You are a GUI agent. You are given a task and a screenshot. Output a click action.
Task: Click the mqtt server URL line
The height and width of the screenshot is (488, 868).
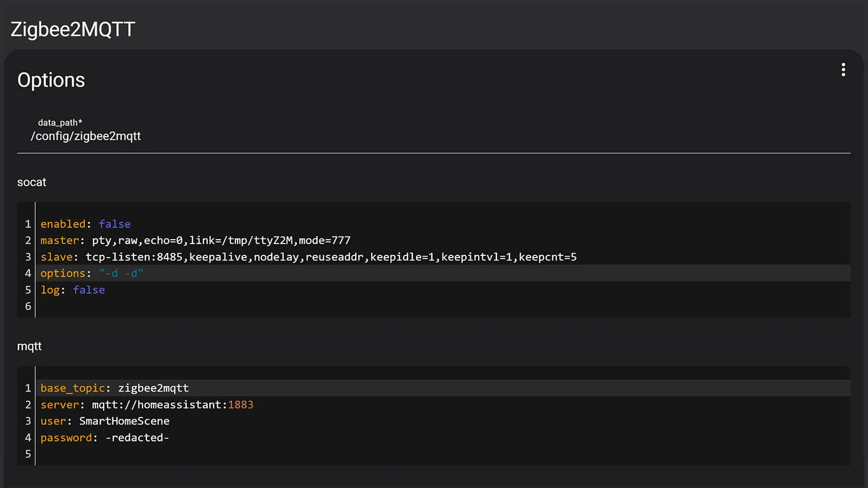coord(146,404)
